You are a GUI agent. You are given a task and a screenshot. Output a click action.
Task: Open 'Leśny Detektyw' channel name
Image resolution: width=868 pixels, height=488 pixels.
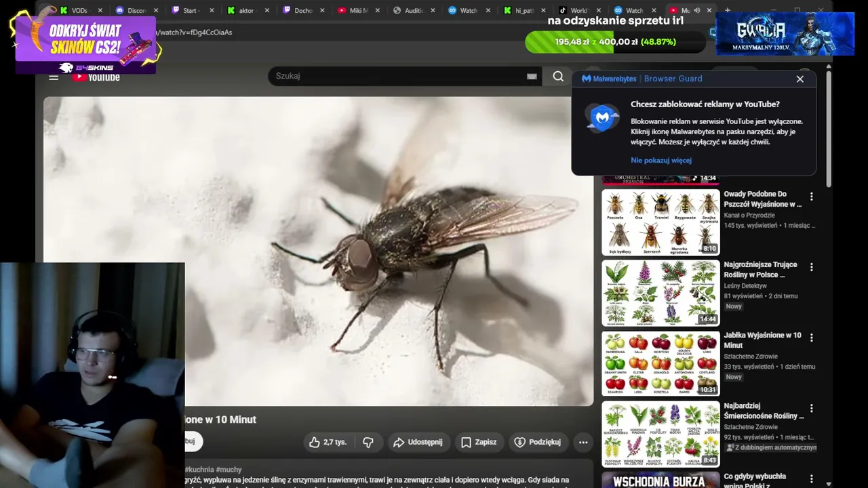[x=745, y=286]
